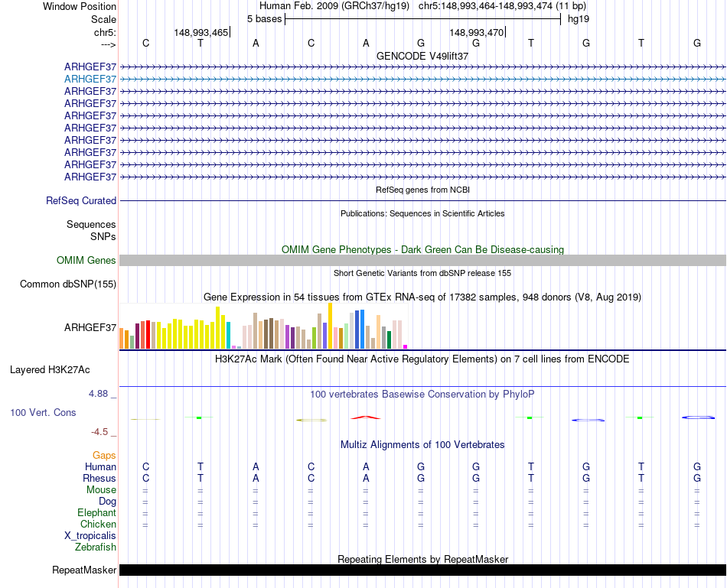The image size is (727, 588).
Task: Open 'Publications: Sequences in Scientific Articles' track title
Action: point(422,213)
